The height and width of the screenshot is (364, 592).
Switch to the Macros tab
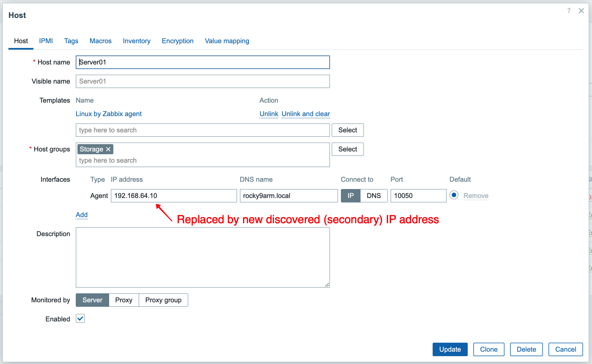[x=100, y=41]
